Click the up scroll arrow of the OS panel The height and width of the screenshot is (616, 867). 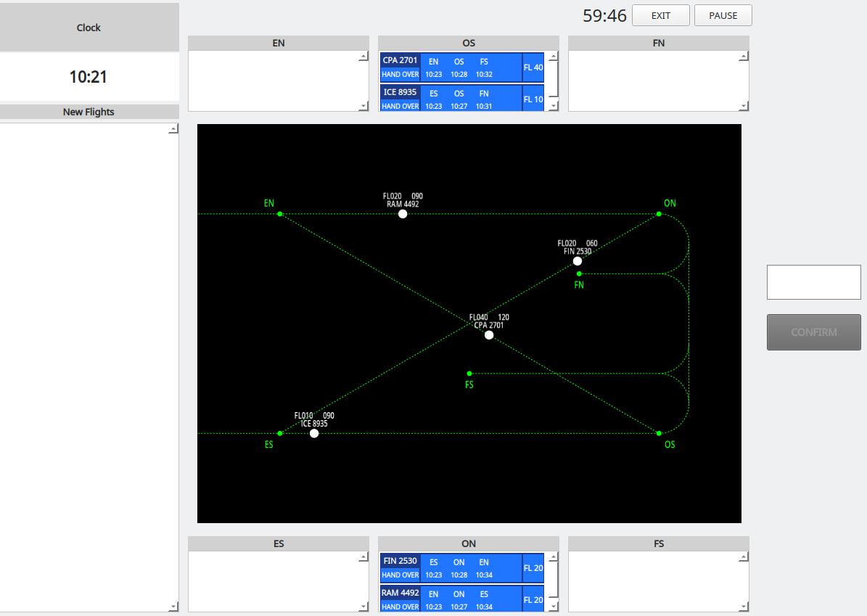(552, 54)
